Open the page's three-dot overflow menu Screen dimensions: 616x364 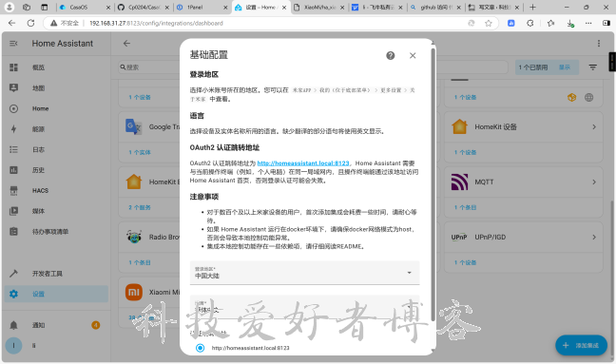click(599, 43)
